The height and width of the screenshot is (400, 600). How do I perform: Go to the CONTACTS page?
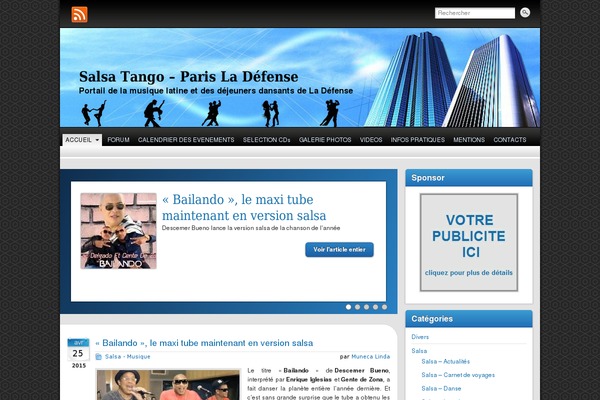coord(510,140)
